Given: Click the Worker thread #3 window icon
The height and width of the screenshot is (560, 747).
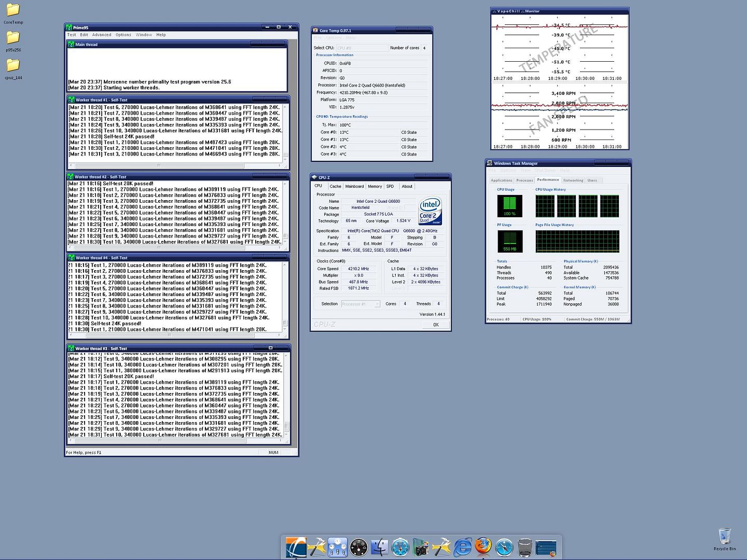Looking at the screenshot, I should click(x=71, y=348).
